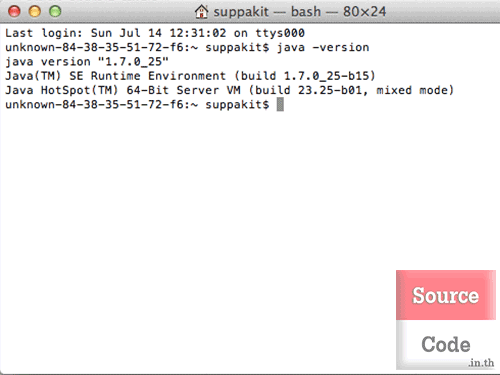The width and height of the screenshot is (500, 375).
Task: Click the gray block cursor at the prompt
Action: coord(280,105)
